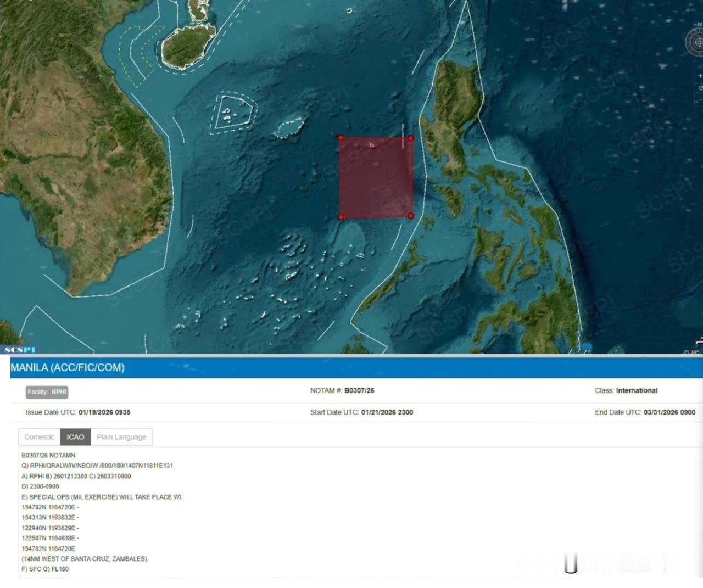Click the map compass north control
This screenshot has height=588, width=703.
(x=696, y=42)
